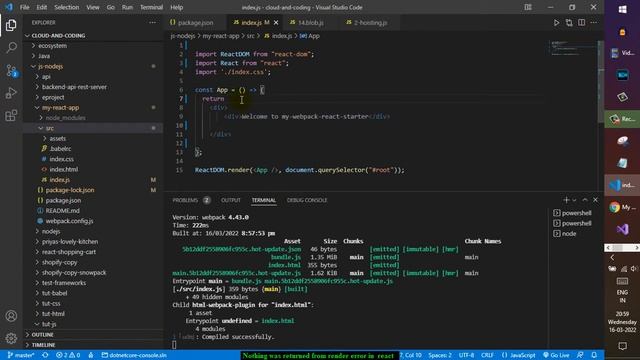Open the Selection menu
Viewport: 640px width, 360px height.
[x=67, y=7]
